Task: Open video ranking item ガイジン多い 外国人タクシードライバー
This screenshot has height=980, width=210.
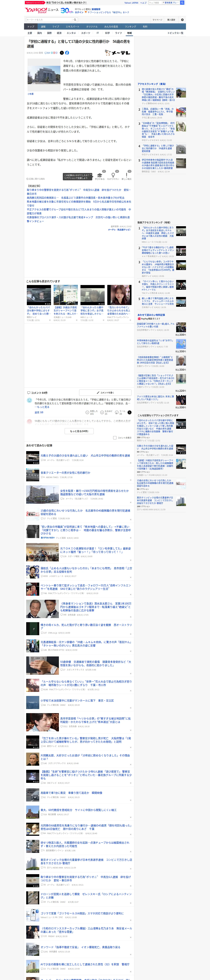Action: (x=158, y=285)
